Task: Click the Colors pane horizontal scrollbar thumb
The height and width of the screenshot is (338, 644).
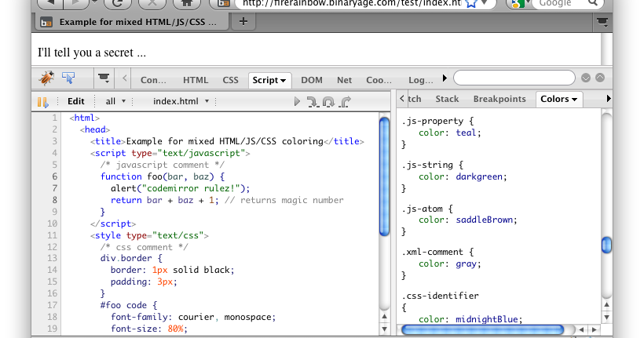Action: 482,329
